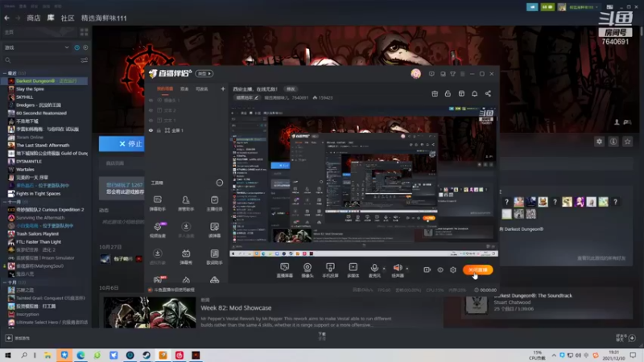644x362 pixels.
Task: Open the 游戏 filter dropdown in Steam library
Action: click(36, 47)
